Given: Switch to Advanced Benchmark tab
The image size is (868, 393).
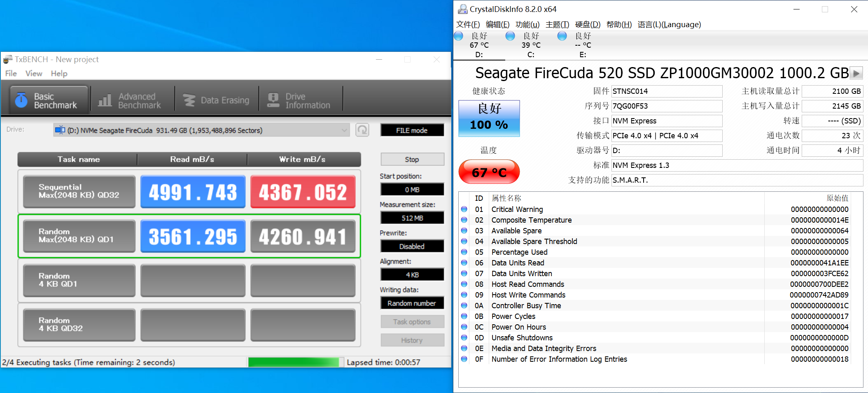Looking at the screenshot, I should (x=129, y=100).
